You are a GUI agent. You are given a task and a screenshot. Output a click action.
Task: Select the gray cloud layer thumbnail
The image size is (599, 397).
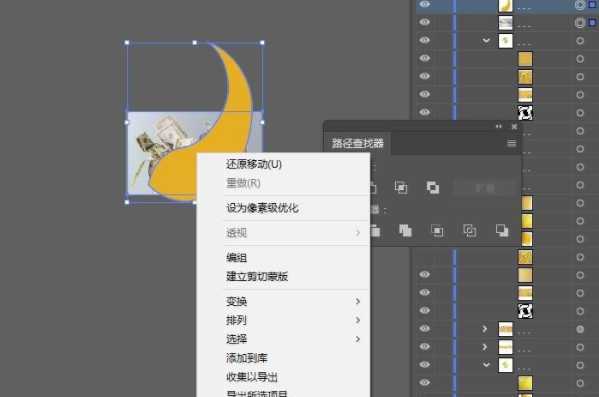(505, 23)
